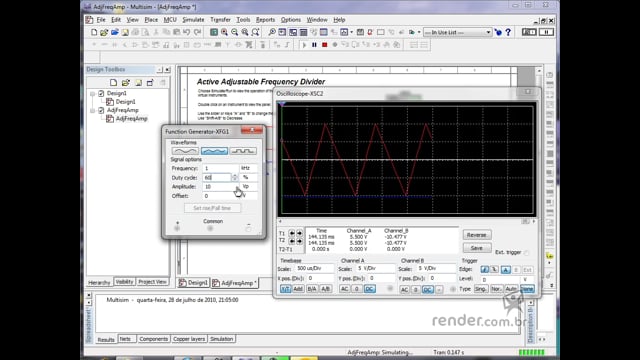Viewport: 640px width, 360px height.
Task: Set trigger type to Auto
Action: point(511,289)
